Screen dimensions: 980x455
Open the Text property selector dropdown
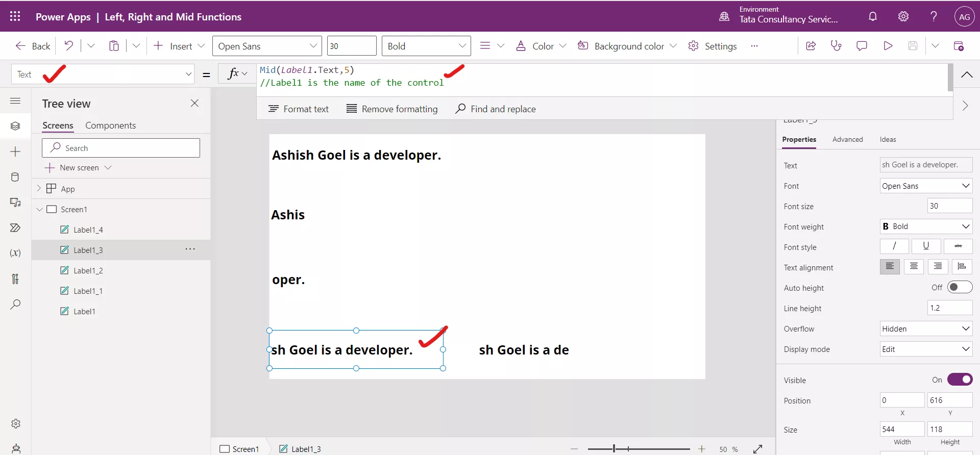(103, 74)
